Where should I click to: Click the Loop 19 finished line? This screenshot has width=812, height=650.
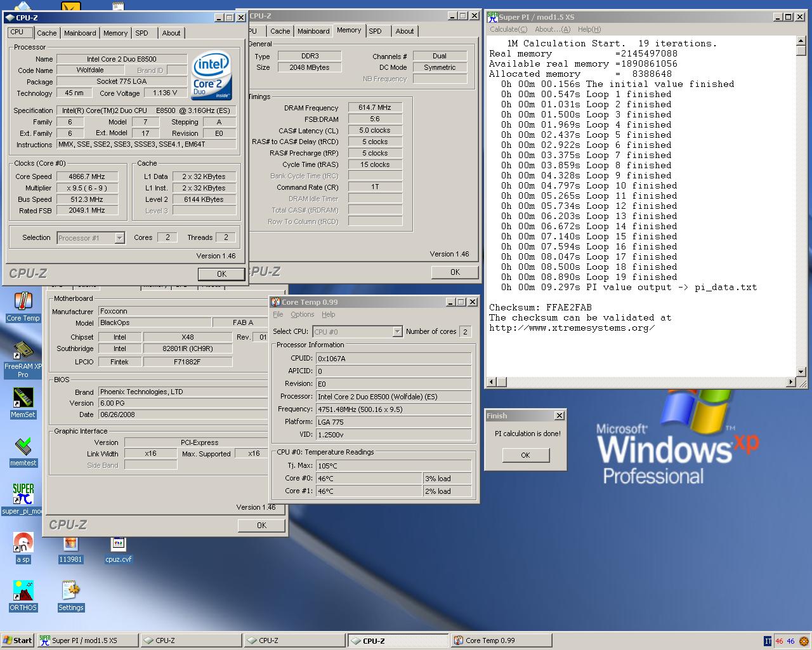pos(589,277)
